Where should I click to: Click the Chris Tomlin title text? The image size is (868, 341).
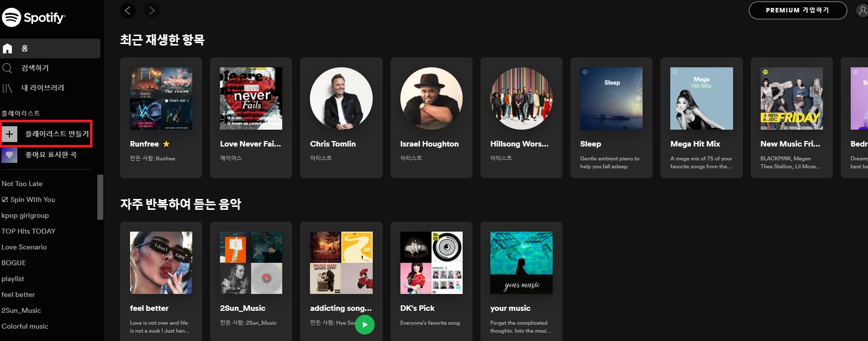point(333,144)
